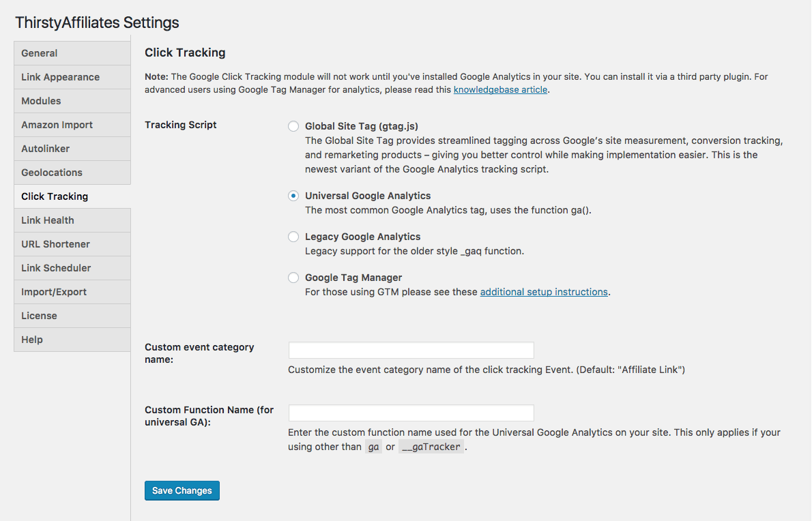Viewport: 812px width, 521px height.
Task: Go to the Modules tab
Action: [72, 101]
